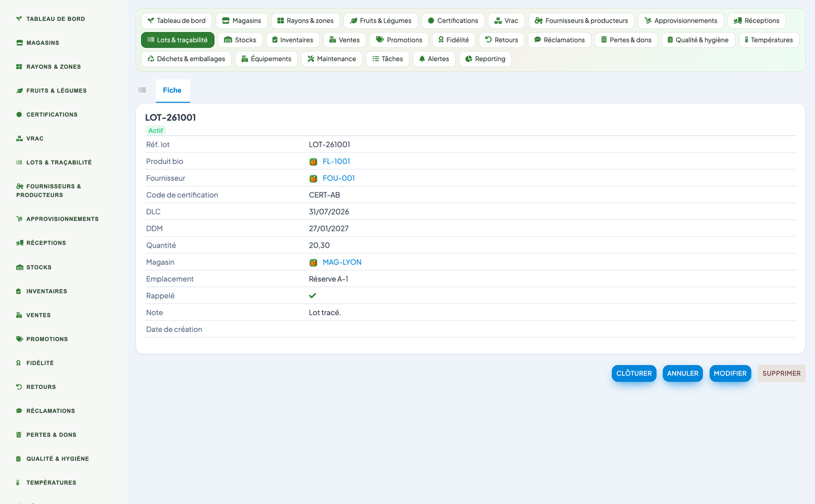
Task: Open the Reporting top navigation item
Action: (485, 59)
